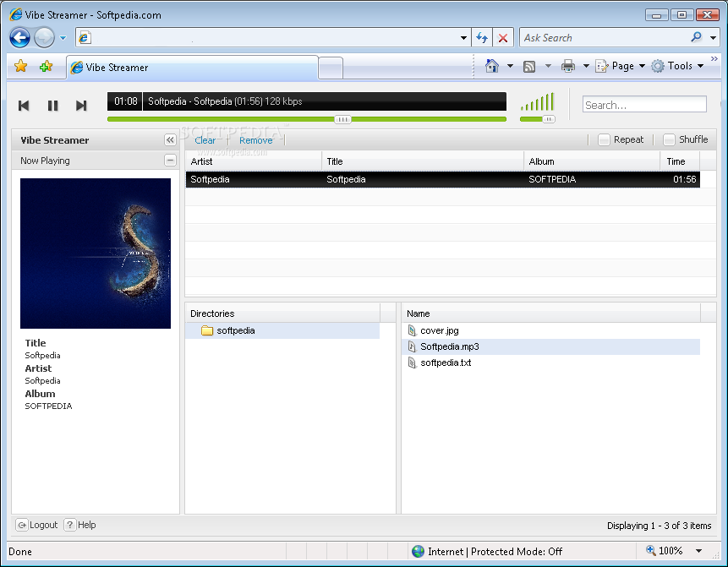Viewport: 728px width, 567px height.
Task: Click the Softpedia.mp3 audio file icon
Action: [412, 346]
